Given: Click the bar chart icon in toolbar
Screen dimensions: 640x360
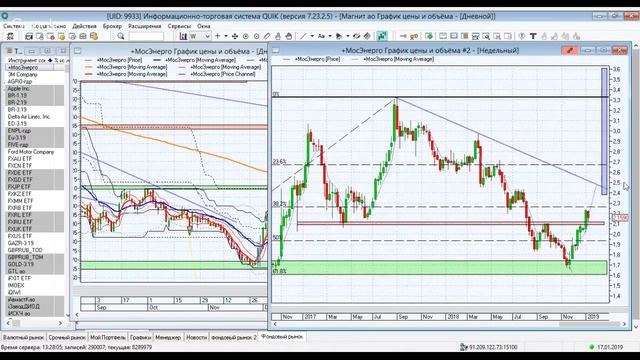Looking at the screenshot, I should coord(183,36).
